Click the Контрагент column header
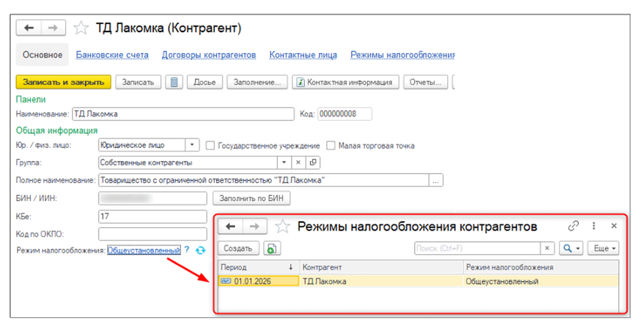The height and width of the screenshot is (330, 644). point(381,267)
